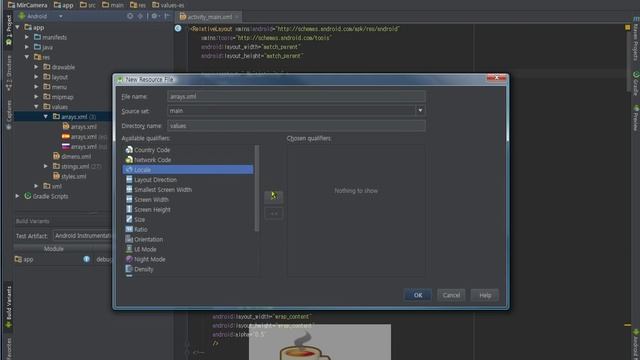
Task: Collapse the values folder
Action: pyautogui.click(x=36, y=107)
